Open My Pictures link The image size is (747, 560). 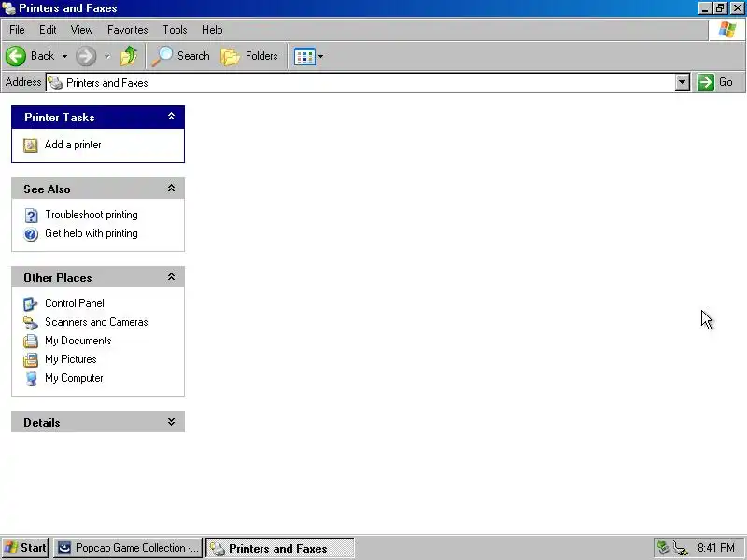(71, 359)
